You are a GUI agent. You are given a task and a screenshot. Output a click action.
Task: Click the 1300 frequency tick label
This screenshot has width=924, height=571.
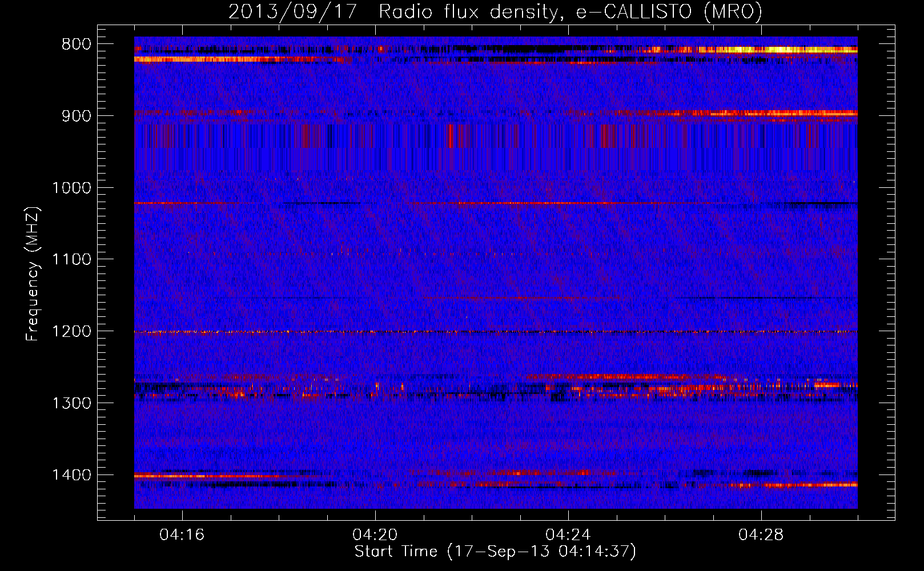point(71,403)
